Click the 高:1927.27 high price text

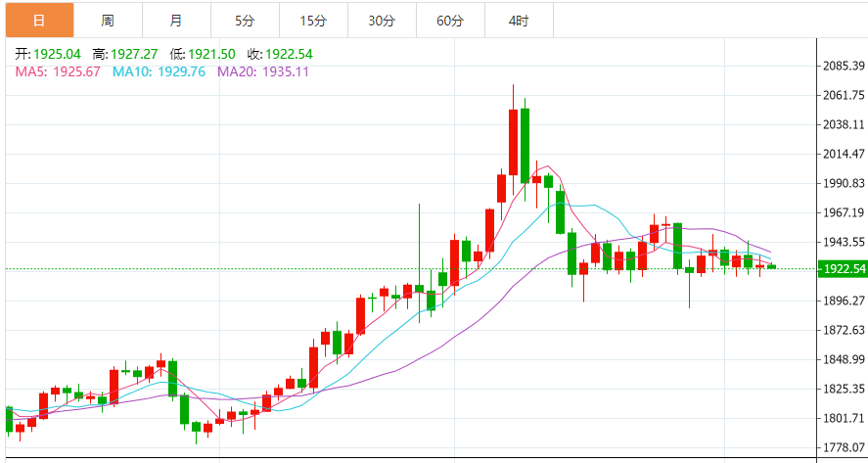tap(127, 54)
